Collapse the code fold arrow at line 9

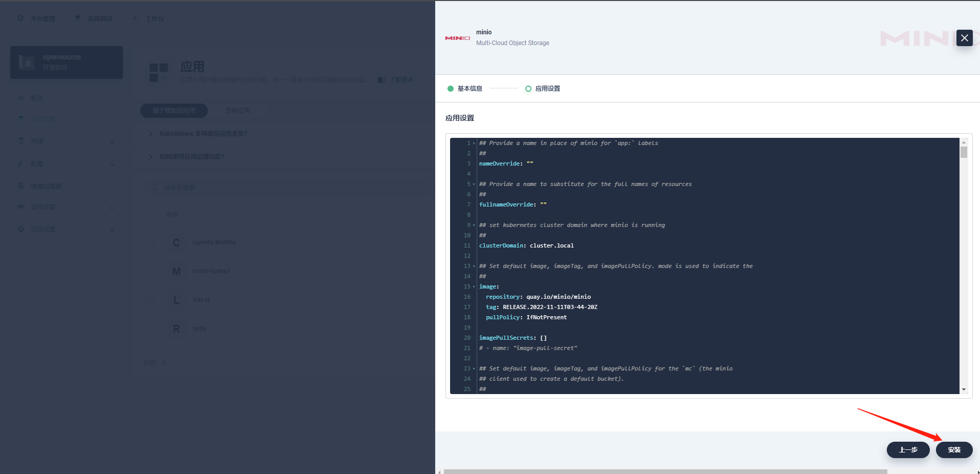click(x=474, y=225)
